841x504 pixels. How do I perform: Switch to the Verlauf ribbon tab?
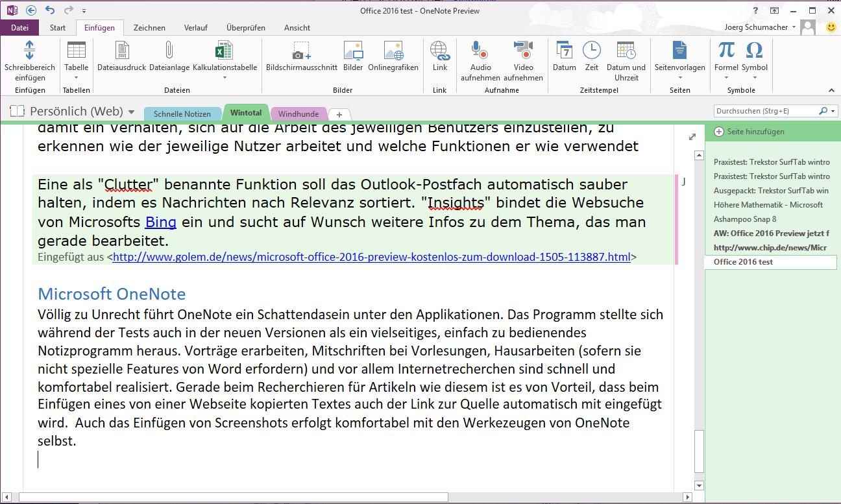point(196,27)
